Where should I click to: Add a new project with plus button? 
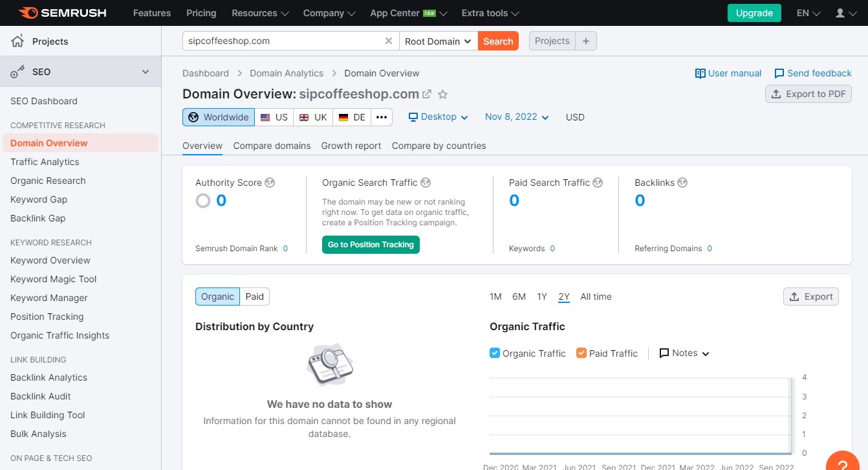[586, 41]
